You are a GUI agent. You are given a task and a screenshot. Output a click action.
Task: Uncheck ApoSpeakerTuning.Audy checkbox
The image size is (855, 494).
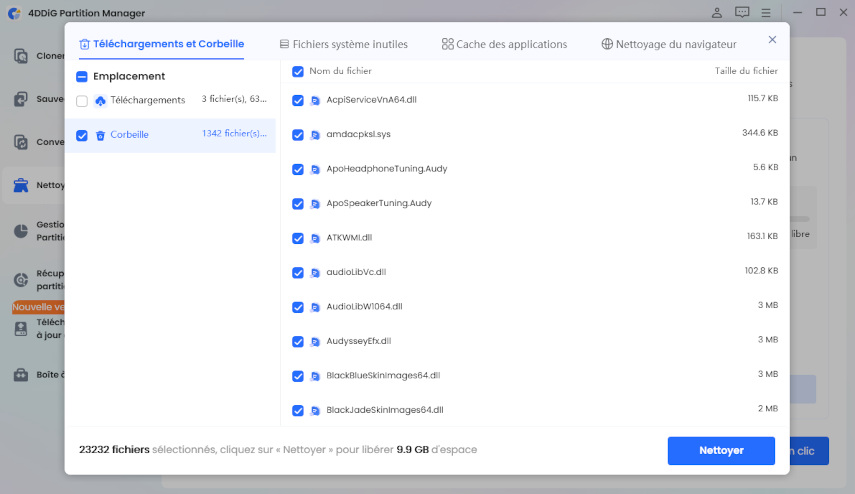click(x=298, y=204)
